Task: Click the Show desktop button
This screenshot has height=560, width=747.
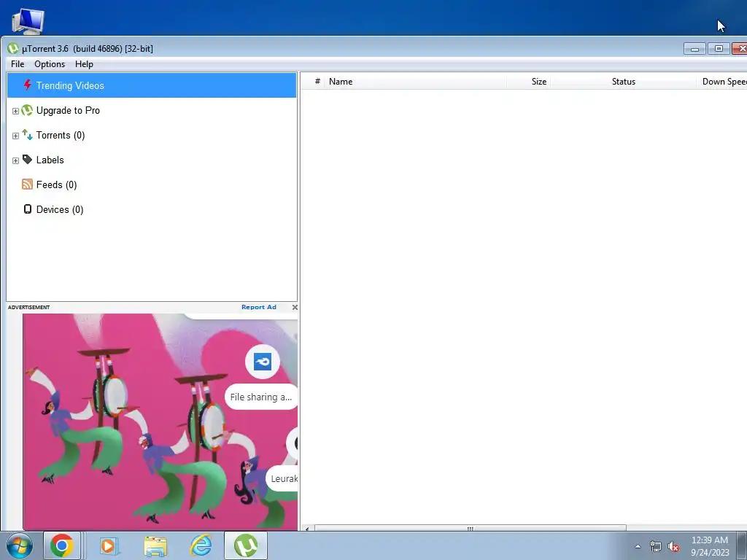Action: (x=742, y=545)
